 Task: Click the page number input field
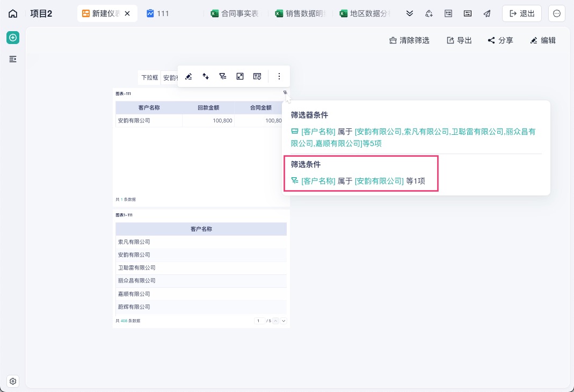tap(259, 321)
